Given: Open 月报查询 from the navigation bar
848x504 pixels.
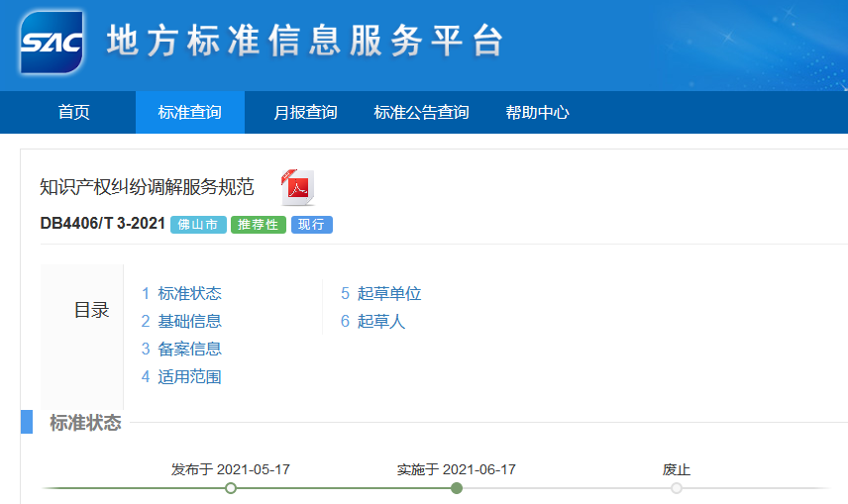Looking at the screenshot, I should coord(305,113).
